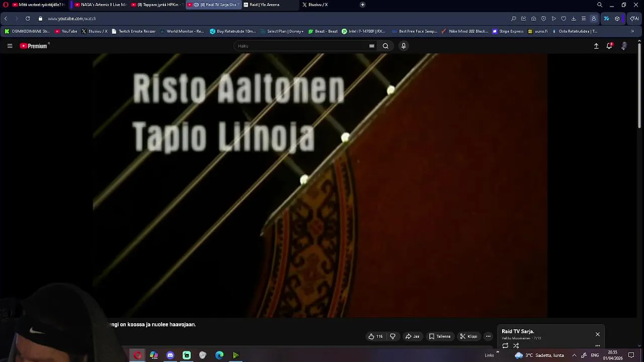This screenshot has width=644, height=362.
Task: Open the Windows notification center
Action: tap(631, 355)
